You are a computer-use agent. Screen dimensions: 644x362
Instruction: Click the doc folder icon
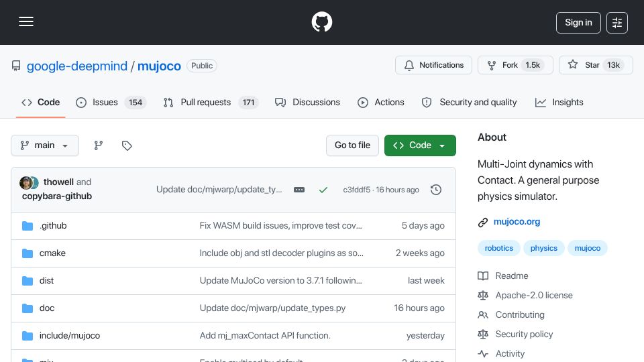coord(28,308)
